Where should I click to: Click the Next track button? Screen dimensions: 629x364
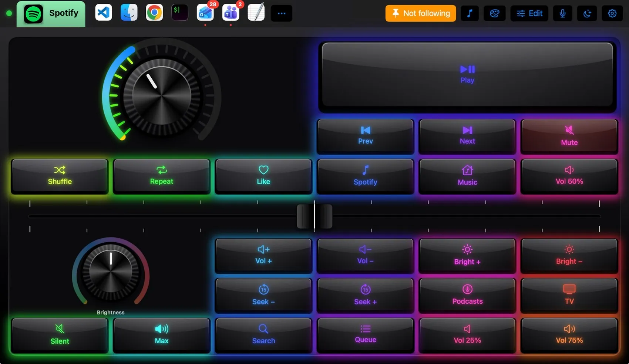tap(467, 136)
